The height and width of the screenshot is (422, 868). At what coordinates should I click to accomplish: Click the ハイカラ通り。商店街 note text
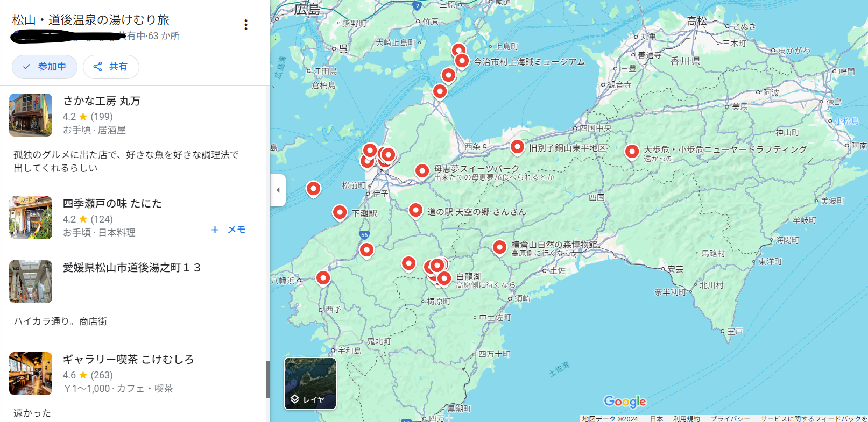pos(60,321)
